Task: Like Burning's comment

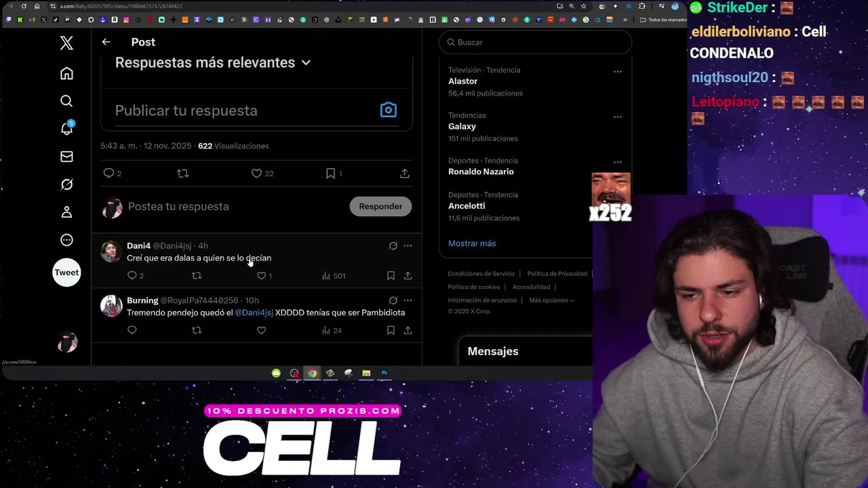Action: coord(261,330)
